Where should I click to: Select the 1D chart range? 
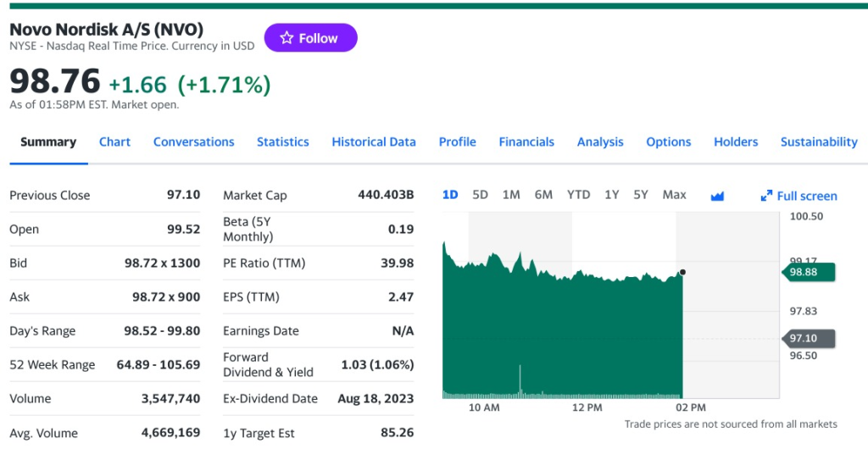[x=450, y=195]
